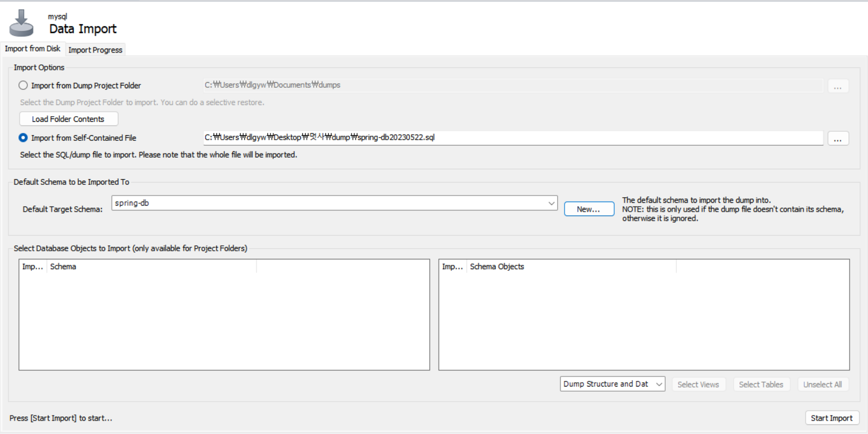Click the 'Import Options' group label
The height and width of the screenshot is (434, 868).
point(39,68)
